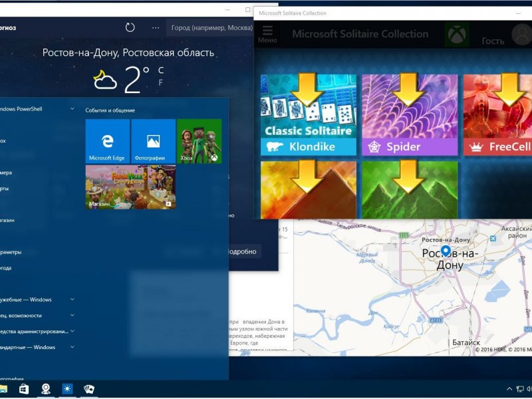This screenshot has height=399, width=532.
Task: Open the orange pyramid game tile
Action: 309,190
